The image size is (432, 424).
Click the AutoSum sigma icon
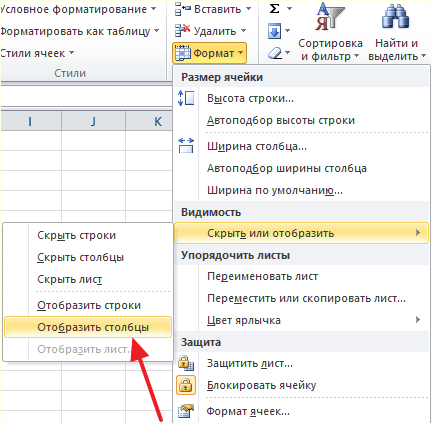click(x=274, y=9)
